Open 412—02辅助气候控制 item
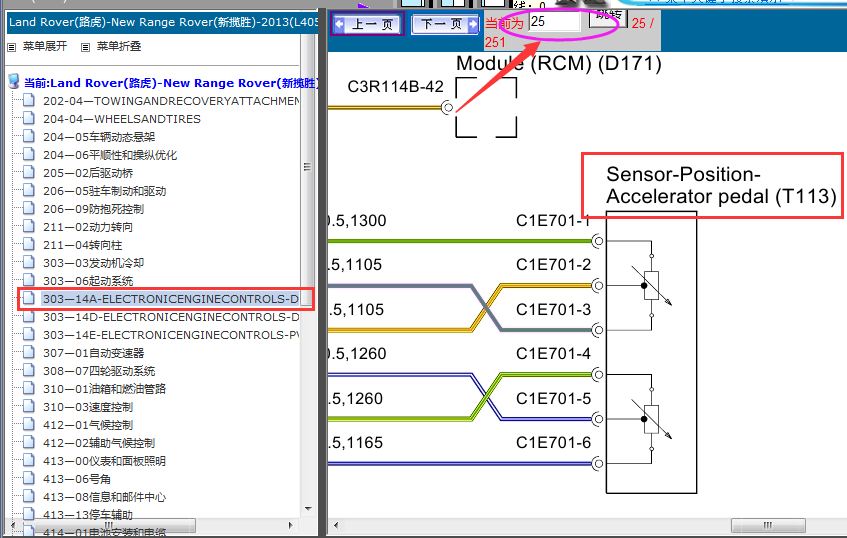Viewport: 847px width, 538px height. [99, 443]
